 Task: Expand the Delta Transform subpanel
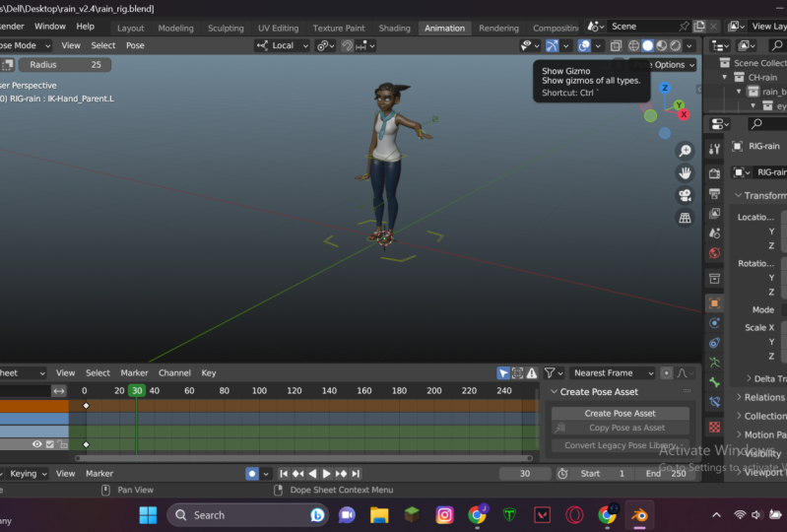[x=749, y=378]
